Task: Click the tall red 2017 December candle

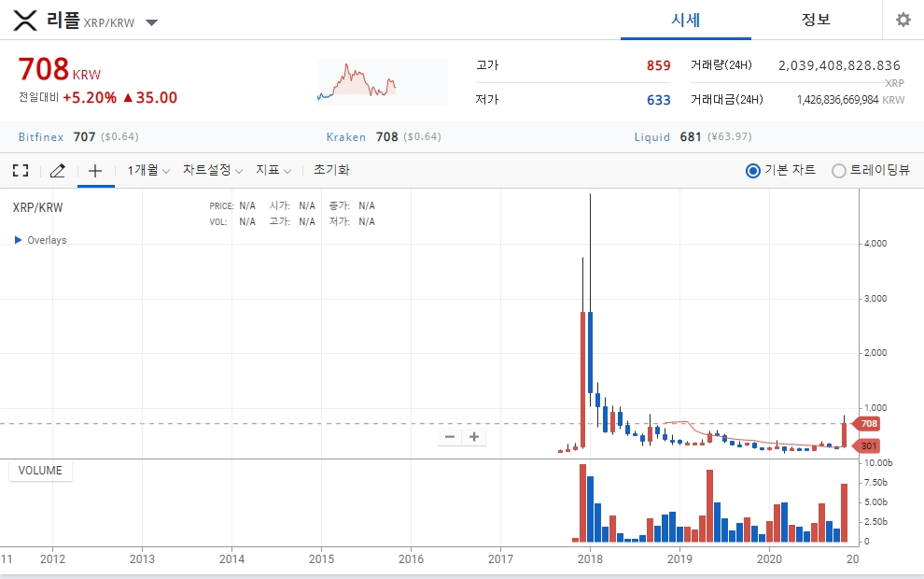Action: [x=582, y=380]
